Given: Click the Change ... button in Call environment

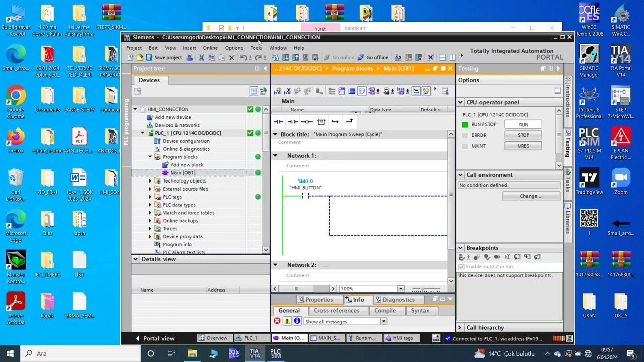Looking at the screenshot, I should point(531,196).
